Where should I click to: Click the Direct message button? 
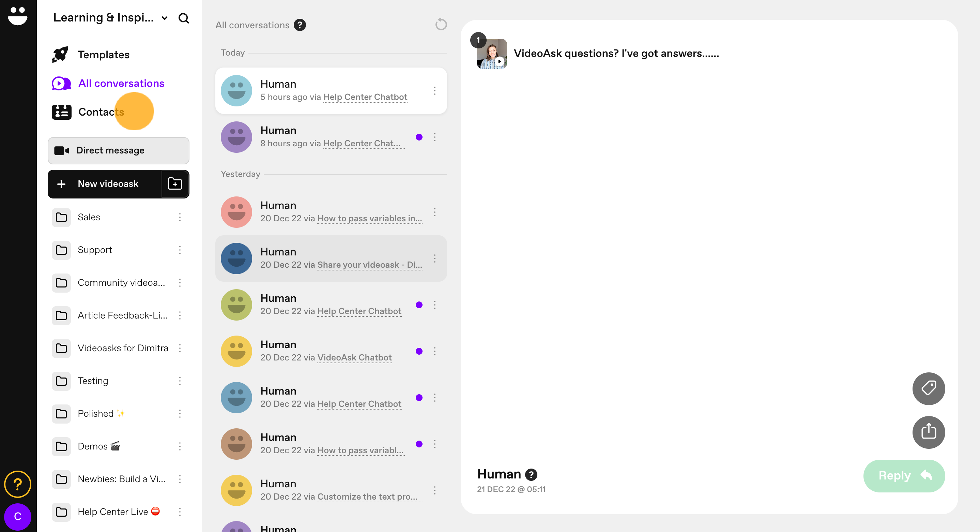[118, 150]
